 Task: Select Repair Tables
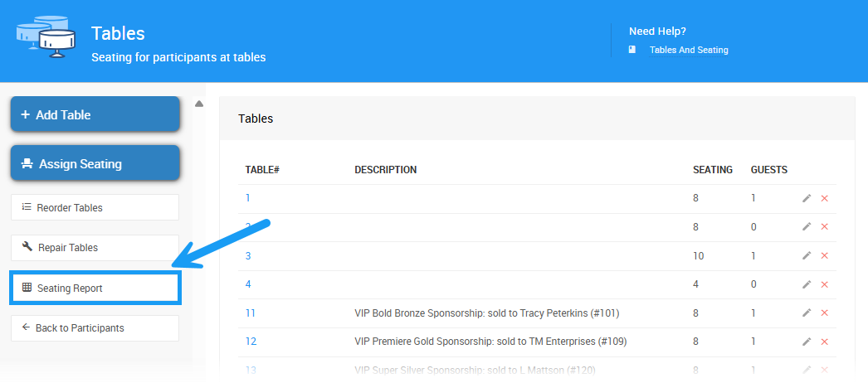95,247
